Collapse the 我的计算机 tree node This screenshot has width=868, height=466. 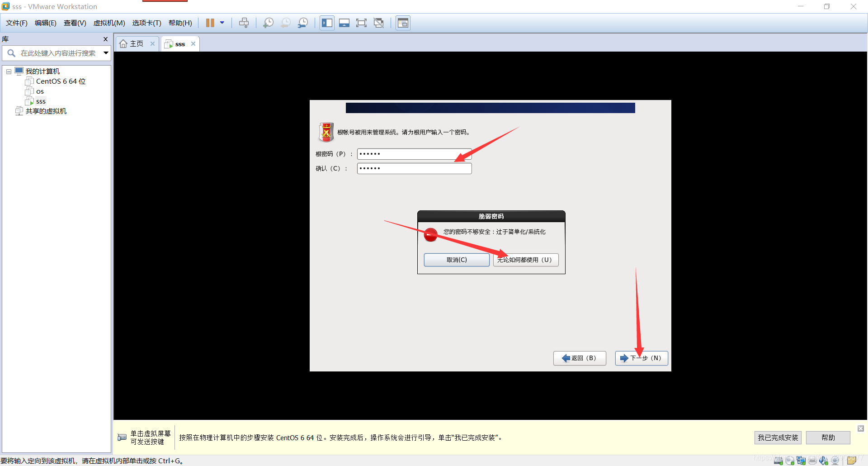[x=9, y=71]
